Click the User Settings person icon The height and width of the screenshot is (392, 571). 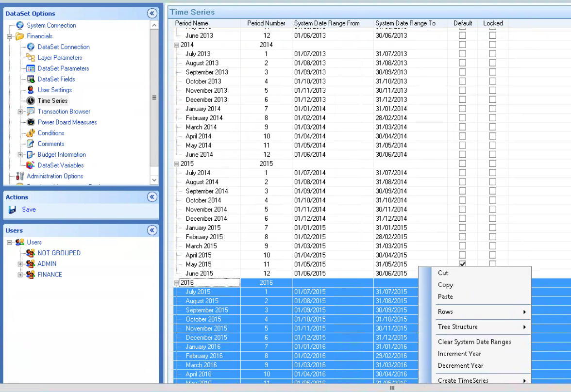pyautogui.click(x=31, y=90)
